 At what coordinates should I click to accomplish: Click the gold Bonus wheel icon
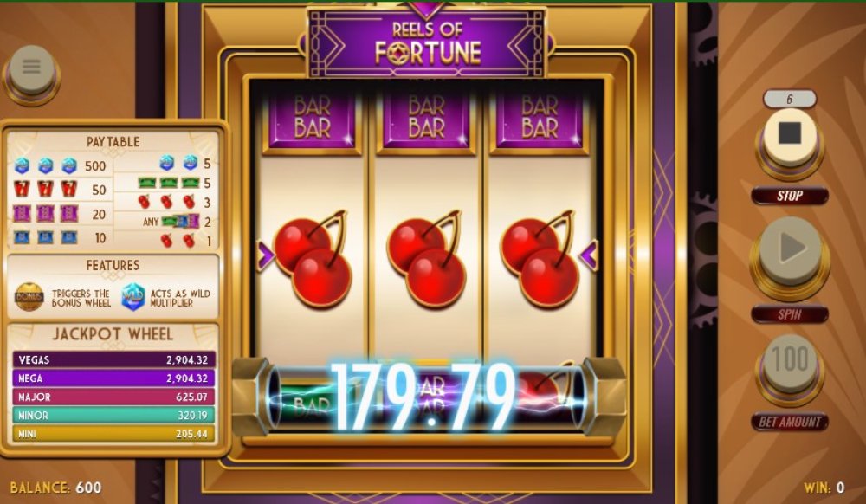tap(29, 297)
